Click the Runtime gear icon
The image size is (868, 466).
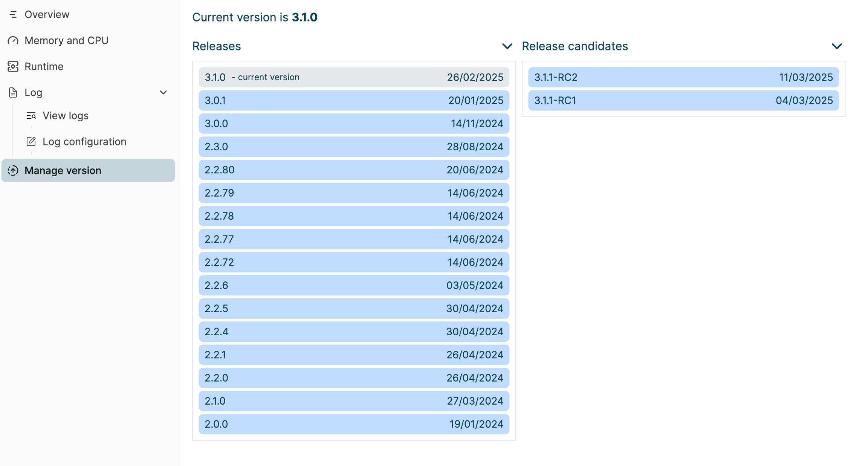click(13, 67)
